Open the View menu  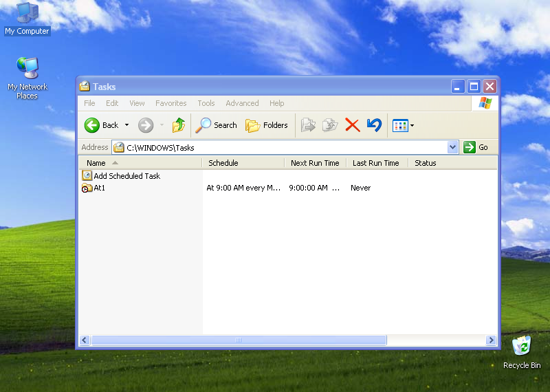(137, 103)
